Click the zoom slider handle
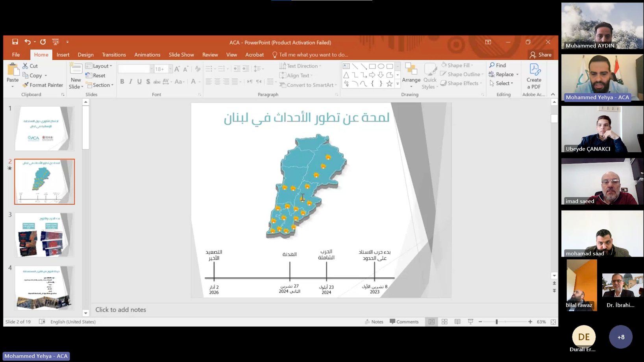Viewport: 644px width, 362px height. click(x=497, y=321)
